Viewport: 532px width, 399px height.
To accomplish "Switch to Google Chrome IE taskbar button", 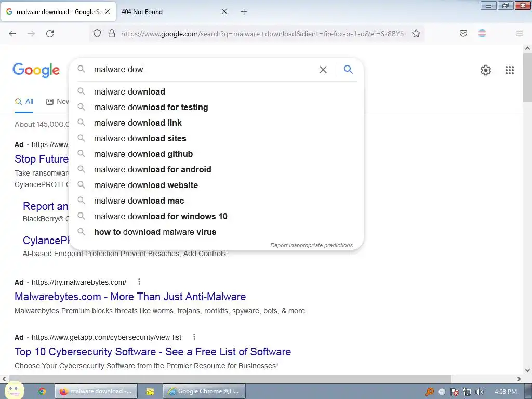I will click(x=204, y=391).
